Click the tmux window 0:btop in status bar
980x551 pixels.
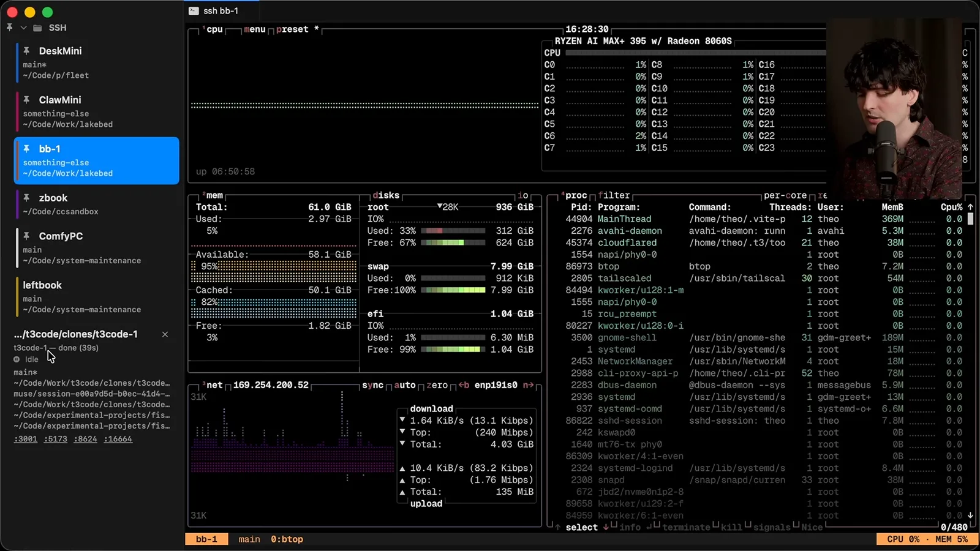click(x=287, y=539)
